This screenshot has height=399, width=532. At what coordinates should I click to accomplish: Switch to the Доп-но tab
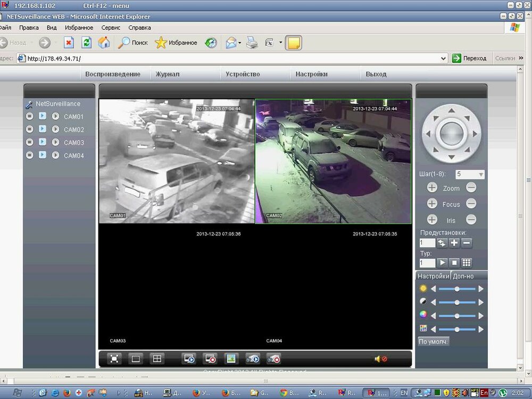tap(463, 276)
